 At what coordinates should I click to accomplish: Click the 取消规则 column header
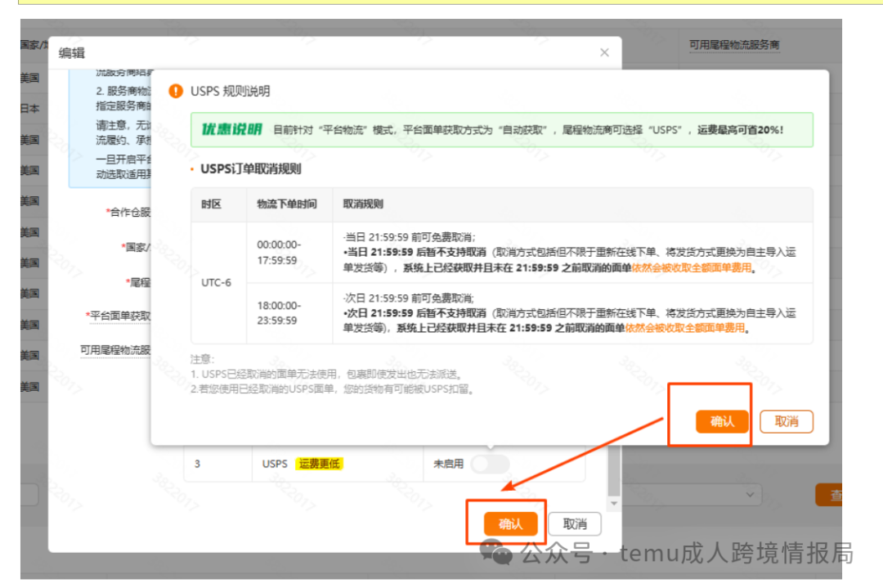tap(363, 204)
